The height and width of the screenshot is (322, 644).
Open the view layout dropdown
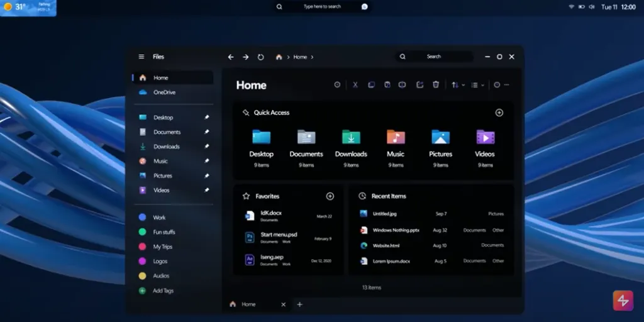[x=478, y=85]
